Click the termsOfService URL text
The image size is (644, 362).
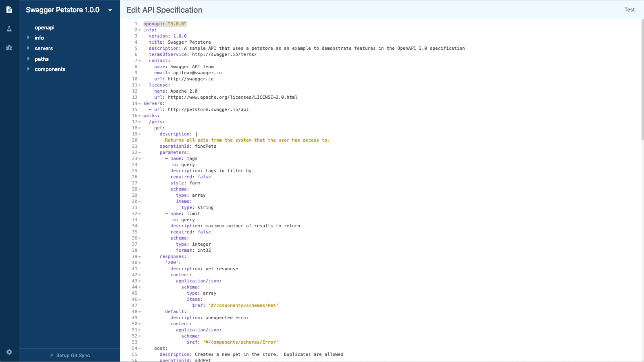click(224, 54)
